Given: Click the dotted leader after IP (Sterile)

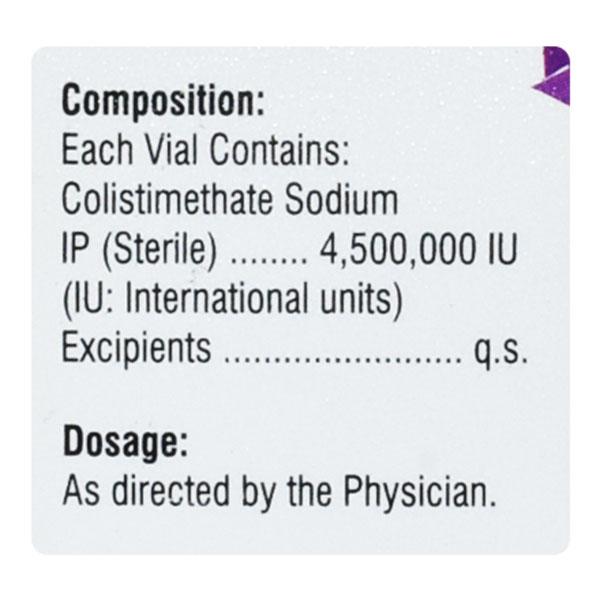Looking at the screenshot, I should pos(269,256).
